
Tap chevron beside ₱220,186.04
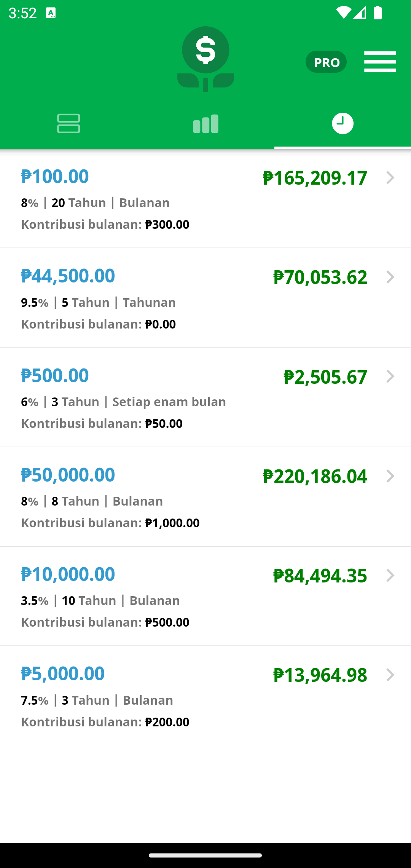[x=390, y=476]
